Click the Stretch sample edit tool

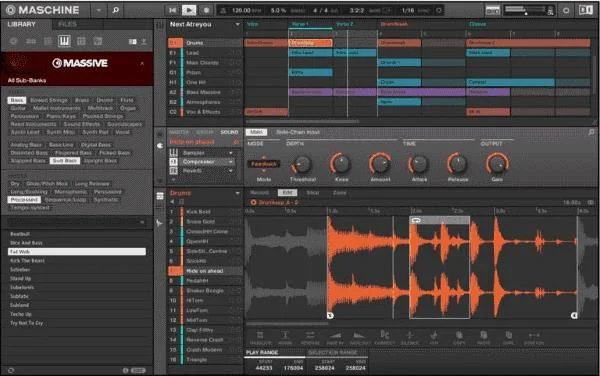533,338
